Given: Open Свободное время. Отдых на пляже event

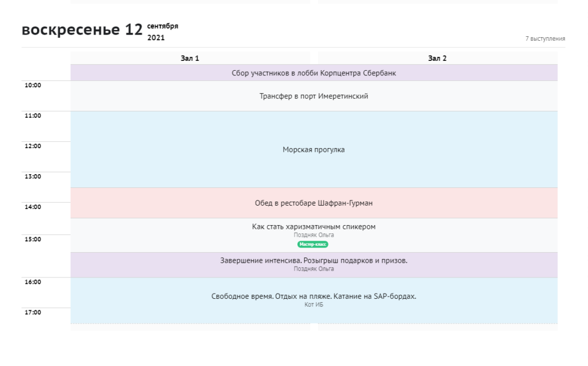Looking at the screenshot, I should pos(314,296).
